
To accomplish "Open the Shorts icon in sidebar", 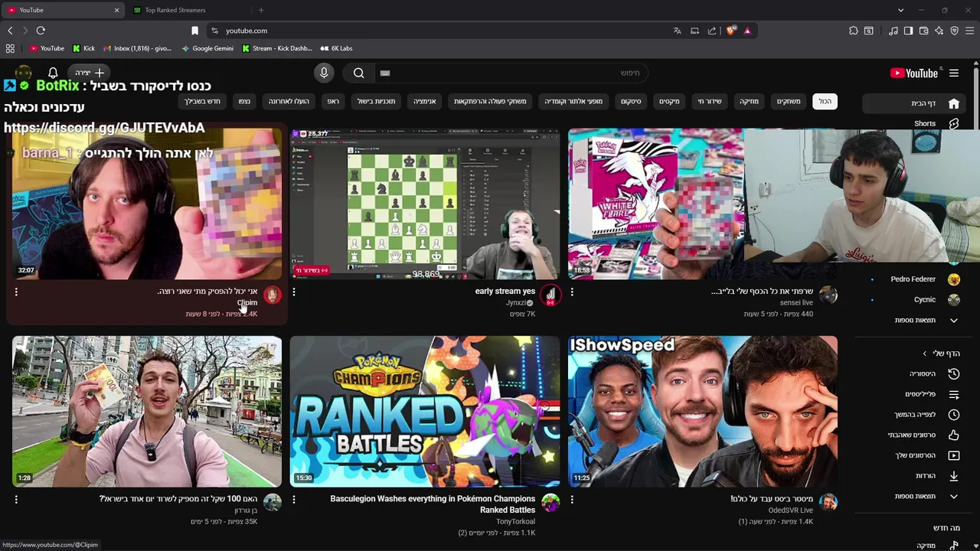I will 954,123.
